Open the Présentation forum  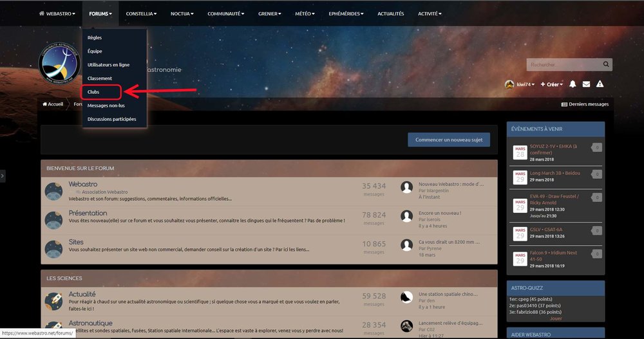pos(88,213)
